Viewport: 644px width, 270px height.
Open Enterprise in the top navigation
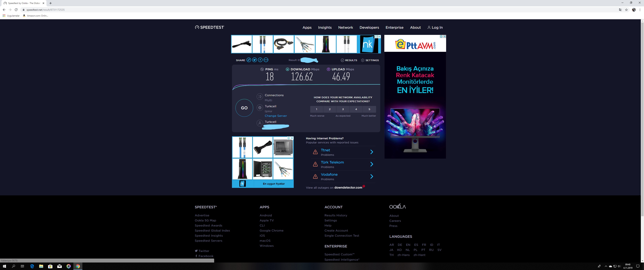(x=394, y=28)
